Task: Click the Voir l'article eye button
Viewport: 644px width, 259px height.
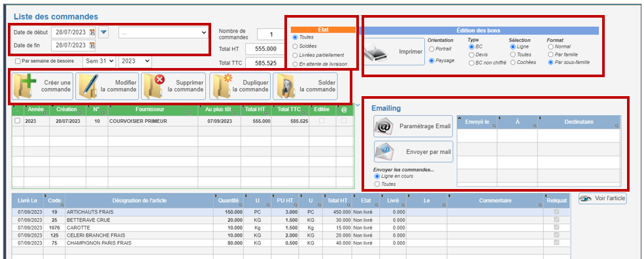Action: (x=603, y=199)
